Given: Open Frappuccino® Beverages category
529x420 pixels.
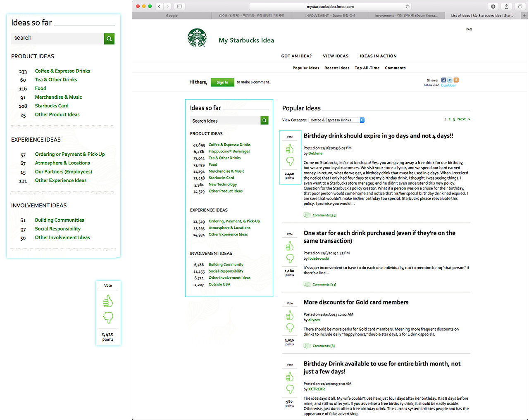Looking at the screenshot, I should 229,152.
